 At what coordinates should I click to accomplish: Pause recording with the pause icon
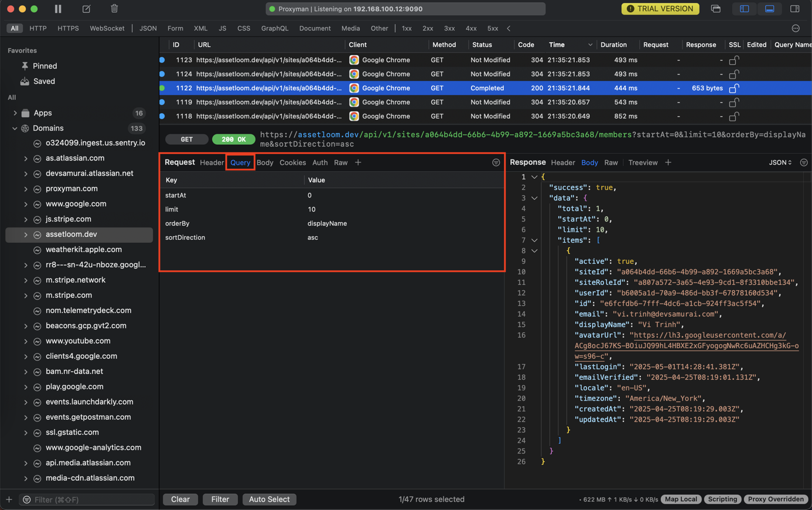(58, 9)
